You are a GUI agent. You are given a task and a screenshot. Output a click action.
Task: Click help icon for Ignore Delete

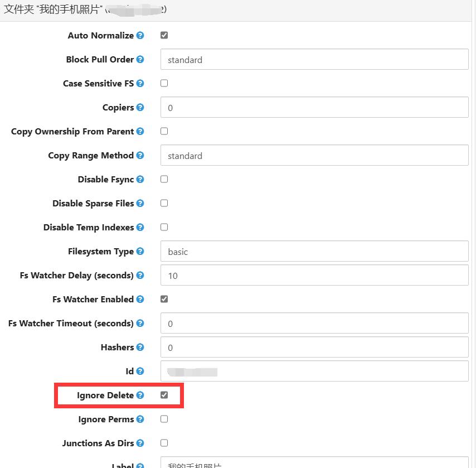tap(140, 395)
